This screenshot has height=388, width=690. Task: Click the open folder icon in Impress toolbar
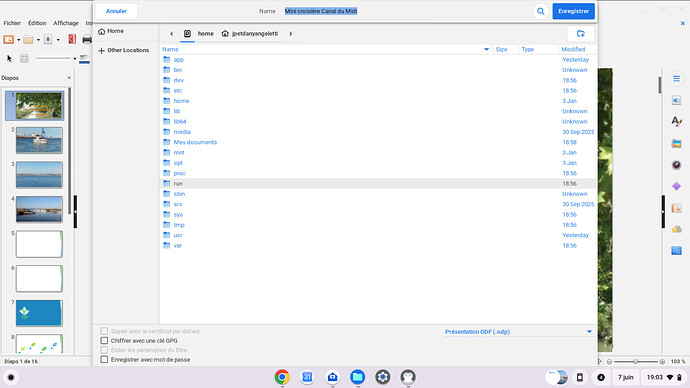coord(28,40)
